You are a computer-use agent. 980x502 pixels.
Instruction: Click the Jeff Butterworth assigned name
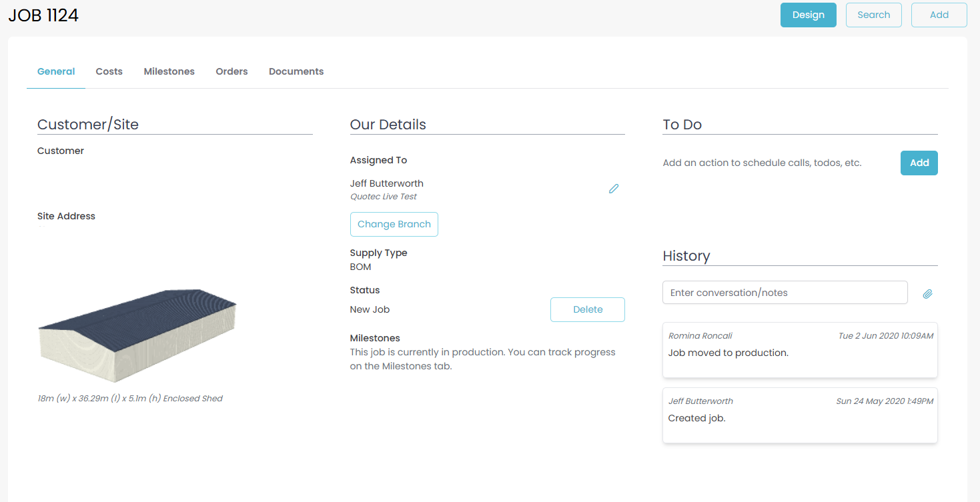(386, 183)
